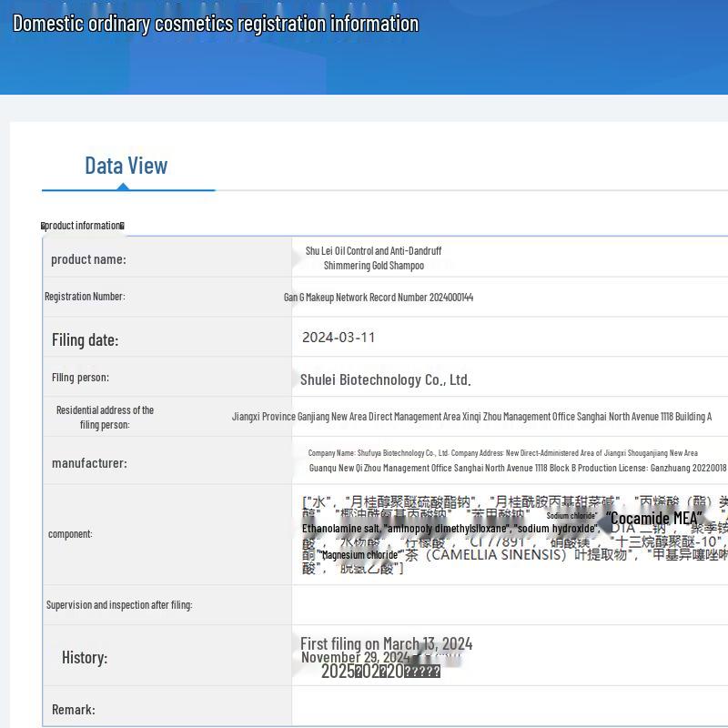Click the page title about cosmetics registration
This screenshot has height=728, width=728.
(216, 24)
